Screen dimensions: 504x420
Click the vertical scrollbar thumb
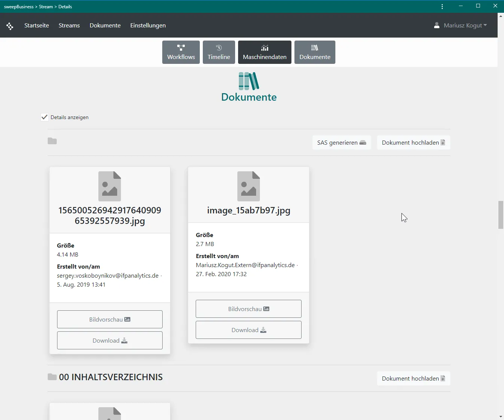(501, 215)
